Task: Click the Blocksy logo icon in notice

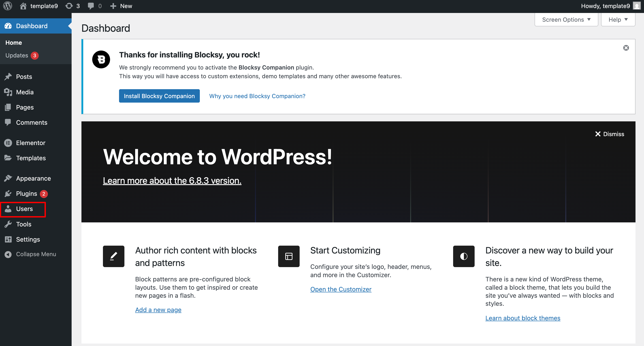Action: click(101, 59)
